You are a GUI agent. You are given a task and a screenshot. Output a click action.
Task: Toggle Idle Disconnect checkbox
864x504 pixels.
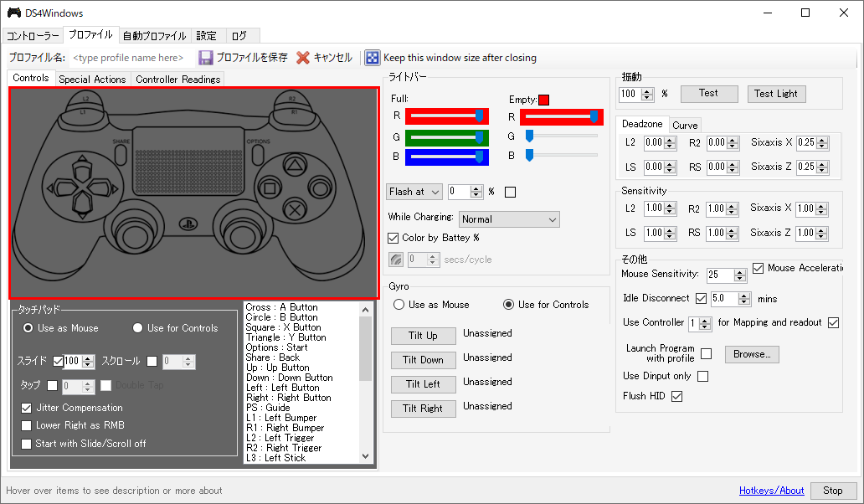pyautogui.click(x=701, y=299)
